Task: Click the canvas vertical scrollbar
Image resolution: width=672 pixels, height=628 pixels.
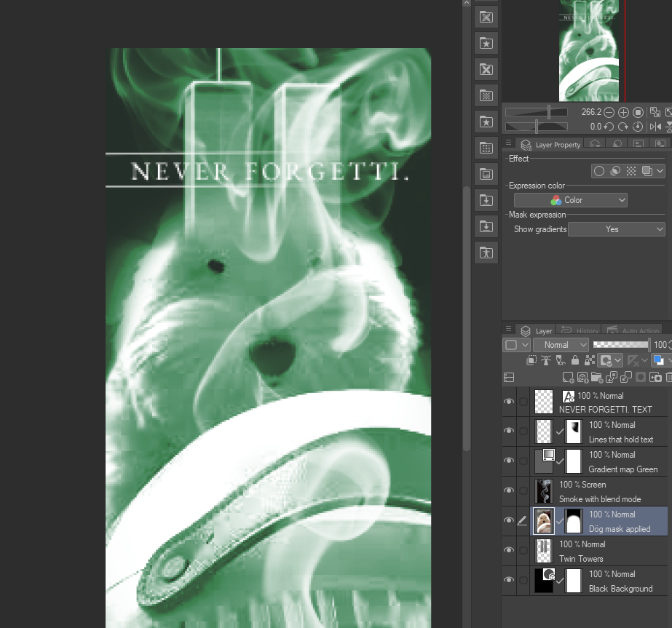Action: point(467,317)
